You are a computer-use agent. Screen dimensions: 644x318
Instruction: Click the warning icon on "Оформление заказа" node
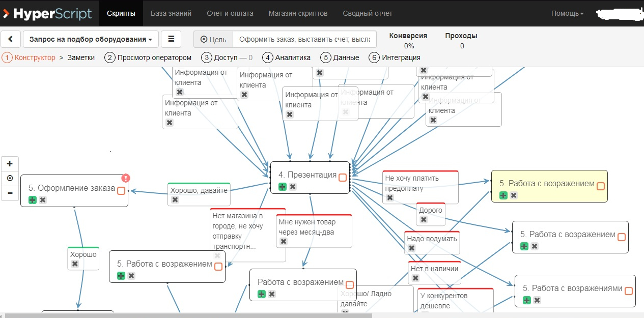(125, 178)
